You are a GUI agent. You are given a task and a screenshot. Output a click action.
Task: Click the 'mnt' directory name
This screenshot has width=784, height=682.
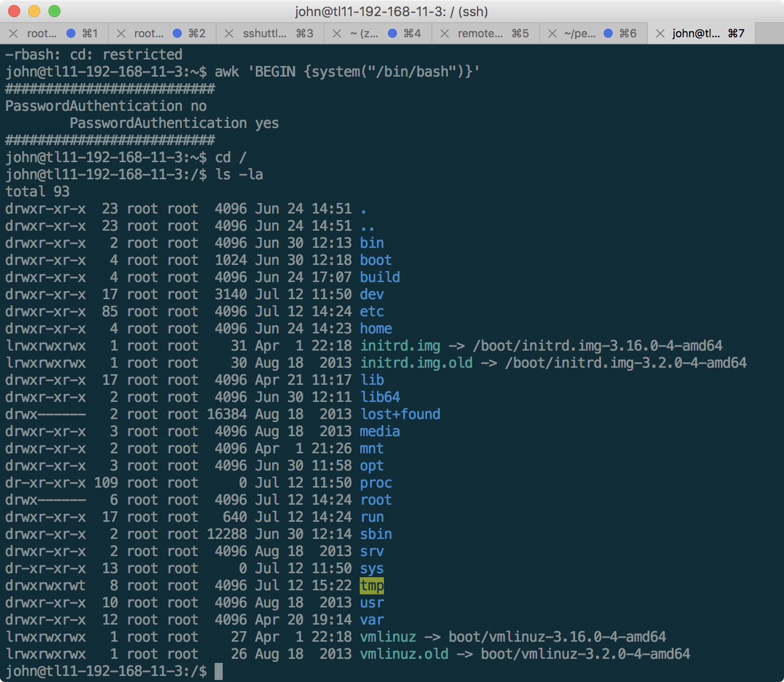(372, 448)
